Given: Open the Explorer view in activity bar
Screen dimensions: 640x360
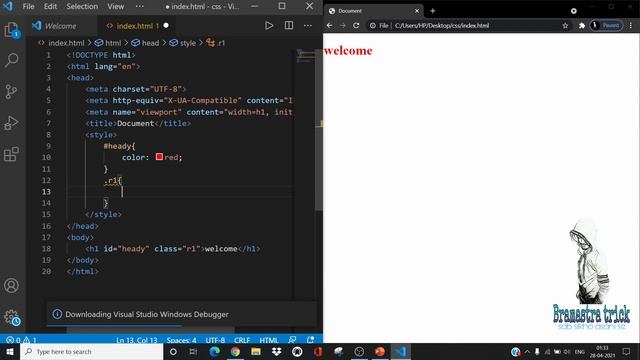Looking at the screenshot, I should [11, 30].
